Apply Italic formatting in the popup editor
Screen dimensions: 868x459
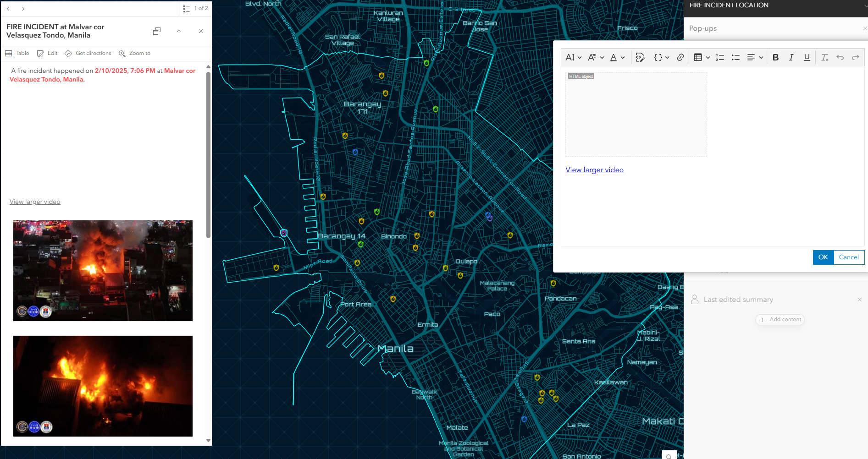tap(791, 57)
